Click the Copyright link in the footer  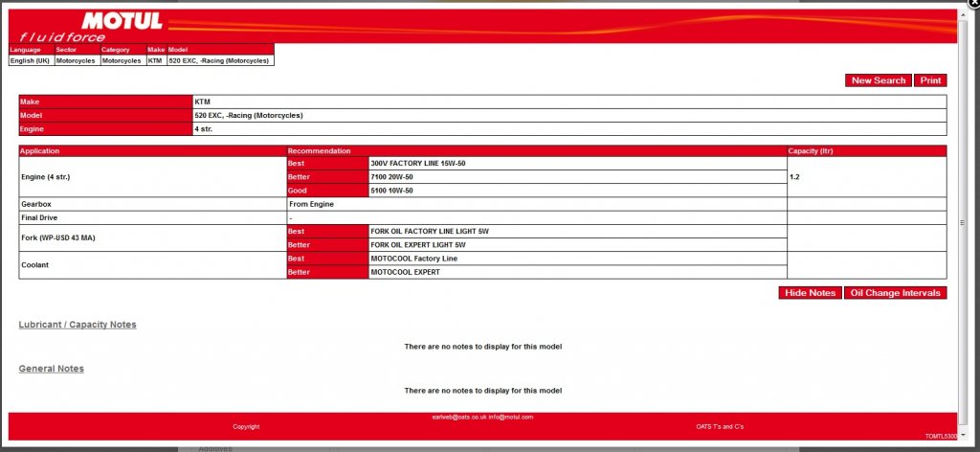pos(246,427)
